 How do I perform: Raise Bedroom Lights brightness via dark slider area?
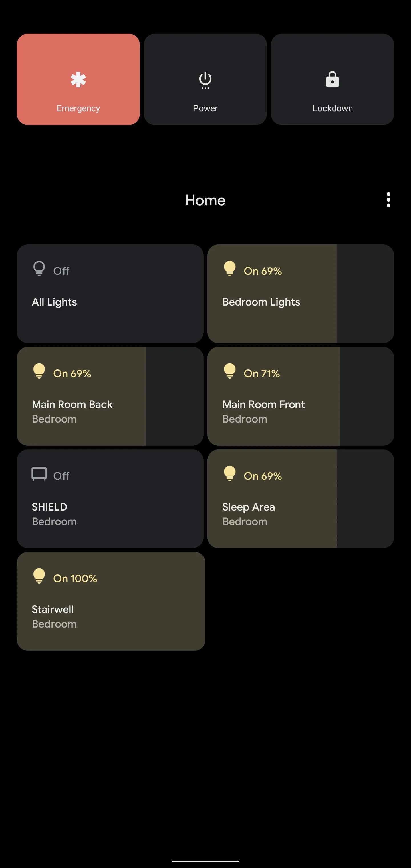pos(365,294)
